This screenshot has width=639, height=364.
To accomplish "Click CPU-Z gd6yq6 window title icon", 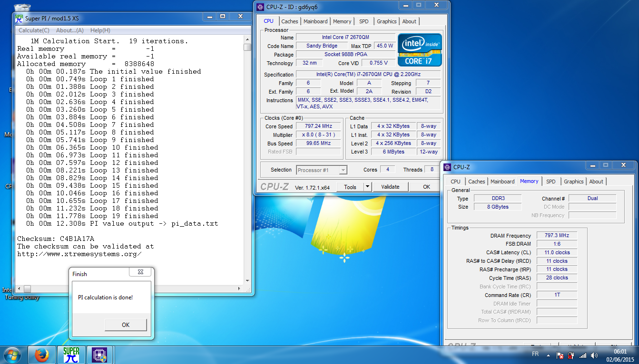I will 260,7.
